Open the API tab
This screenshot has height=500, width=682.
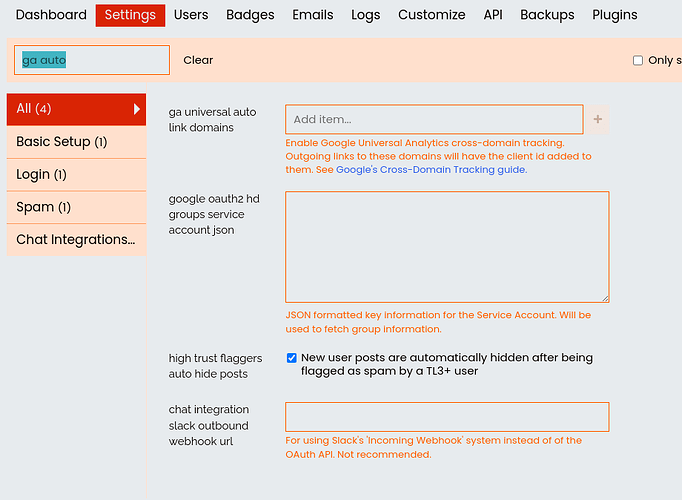tap(493, 15)
